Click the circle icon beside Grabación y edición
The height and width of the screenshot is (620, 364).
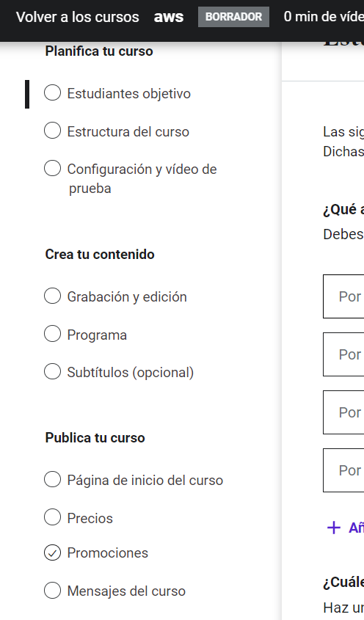click(52, 296)
